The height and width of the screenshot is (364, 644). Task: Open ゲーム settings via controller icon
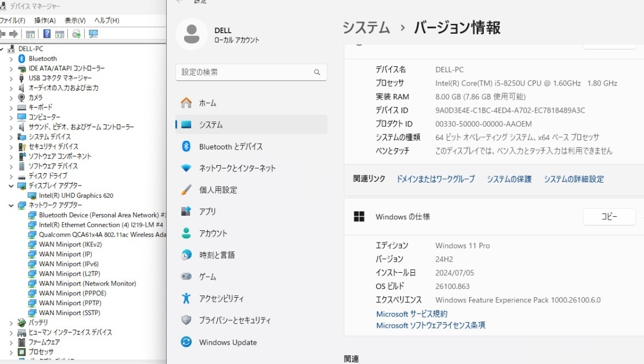coord(185,276)
